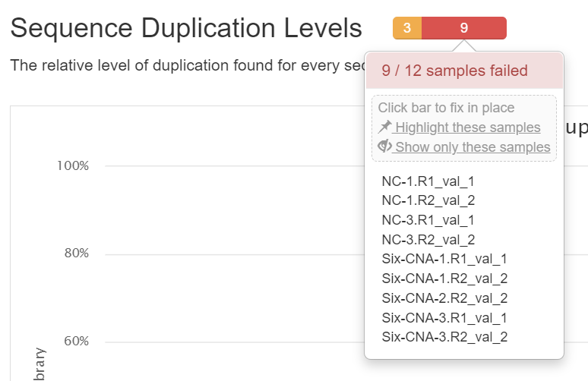
Task: Select sample NC-3.R1_val_1 in the list
Action: click(428, 220)
